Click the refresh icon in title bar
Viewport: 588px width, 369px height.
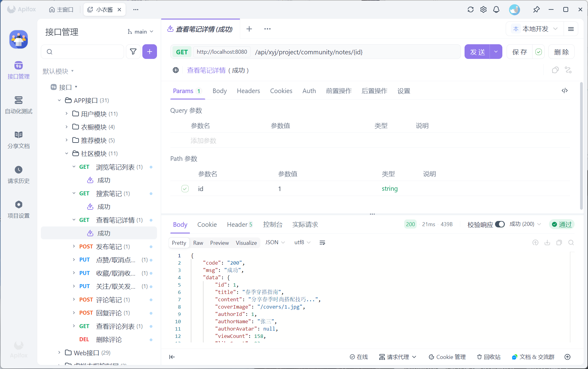coord(470,9)
